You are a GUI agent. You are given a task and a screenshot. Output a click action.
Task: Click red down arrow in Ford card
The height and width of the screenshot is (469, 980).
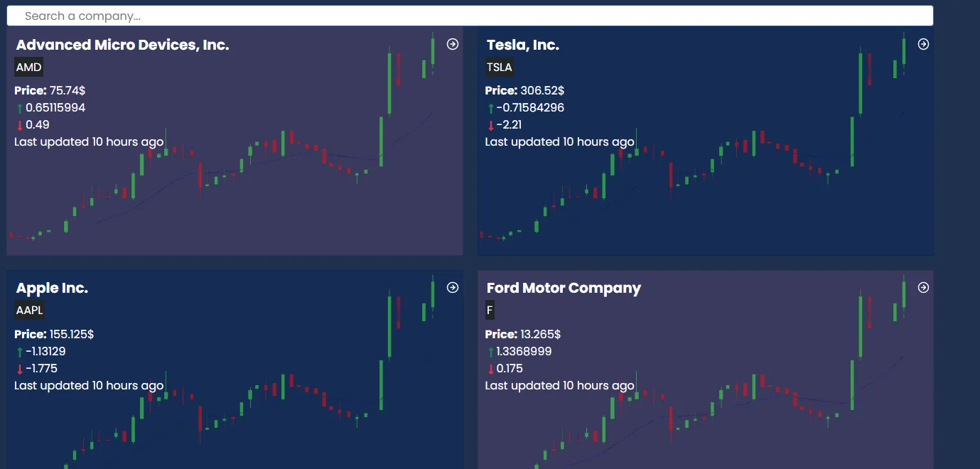point(490,370)
